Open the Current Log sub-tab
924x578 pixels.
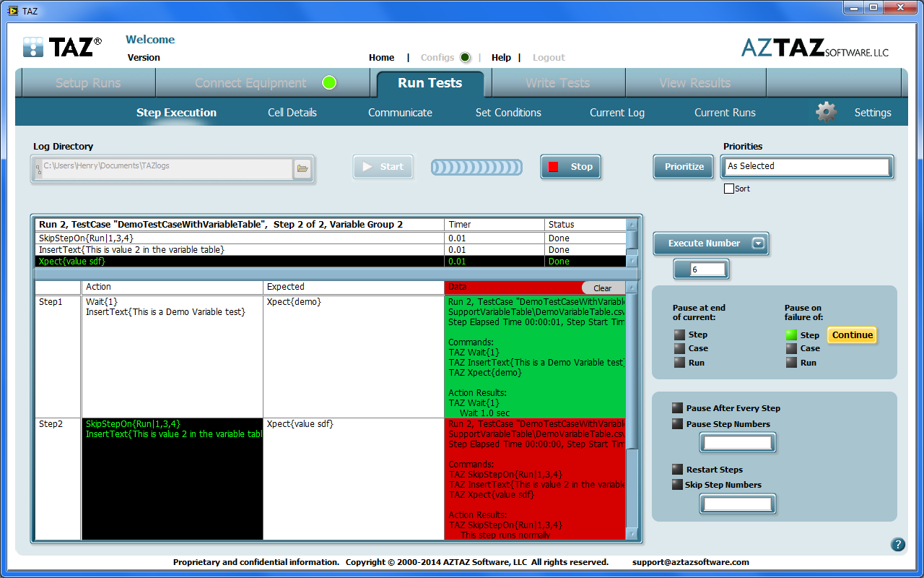[616, 113]
